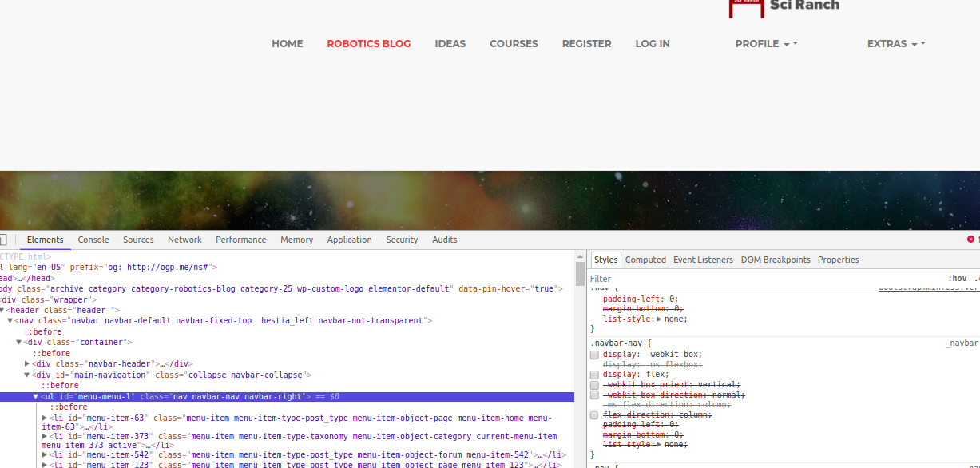The image size is (980, 468).
Task: Open the Network panel tab
Action: 184,240
